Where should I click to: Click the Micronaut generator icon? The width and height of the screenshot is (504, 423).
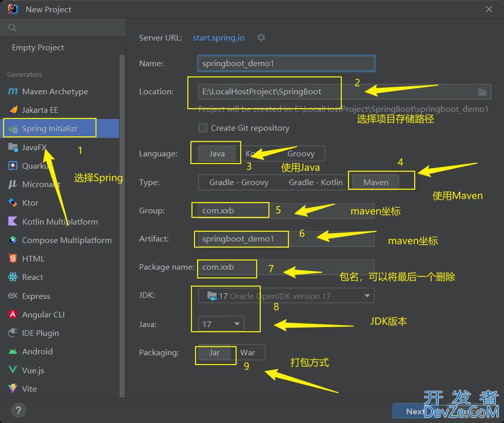coord(12,185)
